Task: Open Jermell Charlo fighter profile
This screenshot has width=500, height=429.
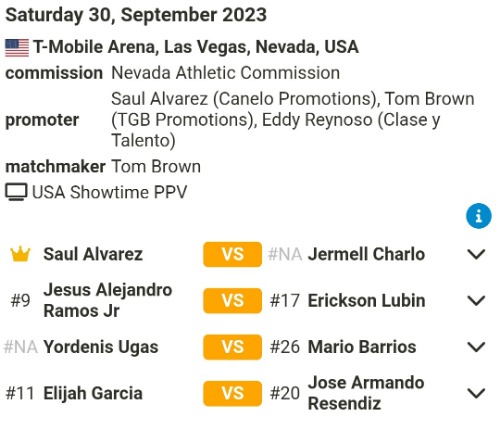Action: coord(366,254)
